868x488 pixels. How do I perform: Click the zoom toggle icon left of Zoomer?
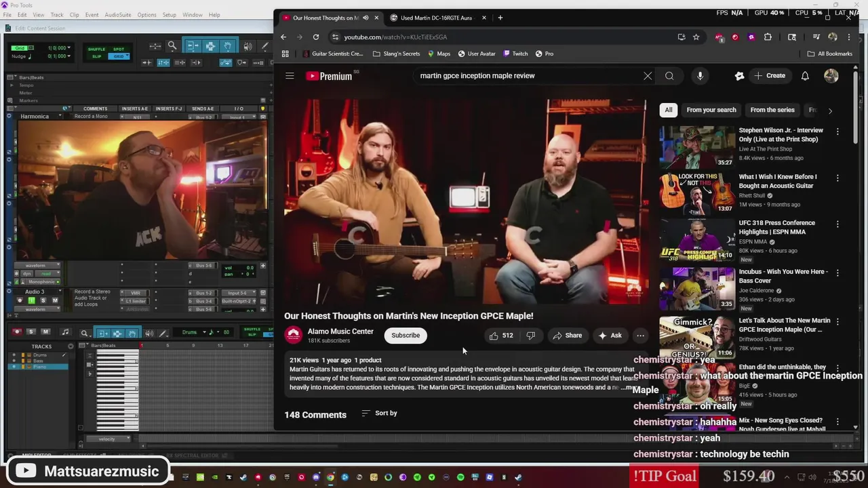(155, 46)
